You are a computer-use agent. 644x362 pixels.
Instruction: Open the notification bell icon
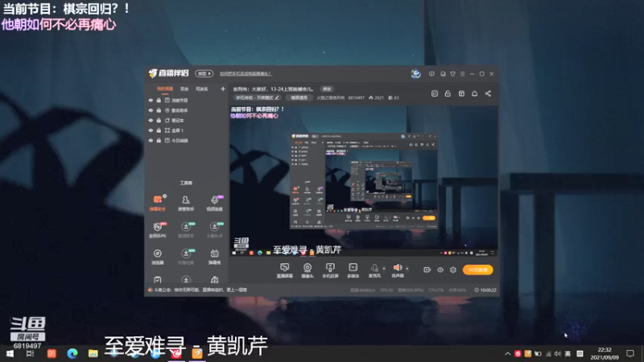pyautogui.click(x=474, y=93)
